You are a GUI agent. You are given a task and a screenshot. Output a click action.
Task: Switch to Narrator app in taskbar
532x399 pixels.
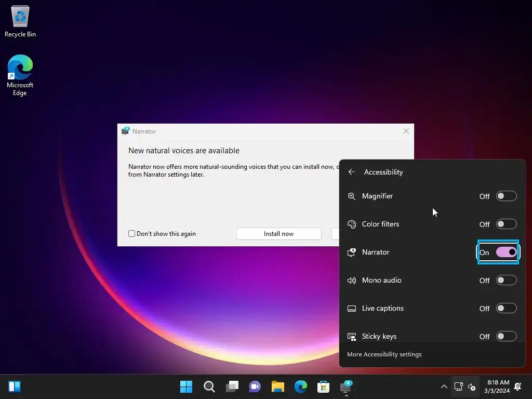346,387
